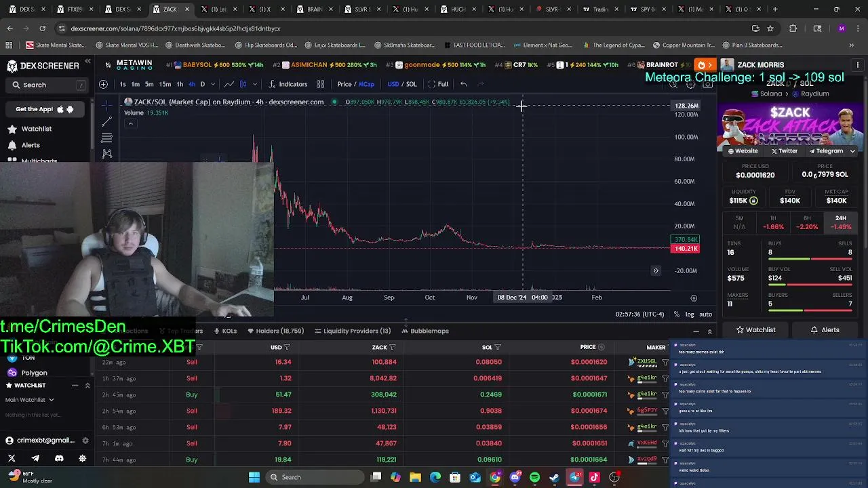This screenshot has height=488, width=868.
Task: Open the token Twitter link
Action: pyautogui.click(x=784, y=151)
